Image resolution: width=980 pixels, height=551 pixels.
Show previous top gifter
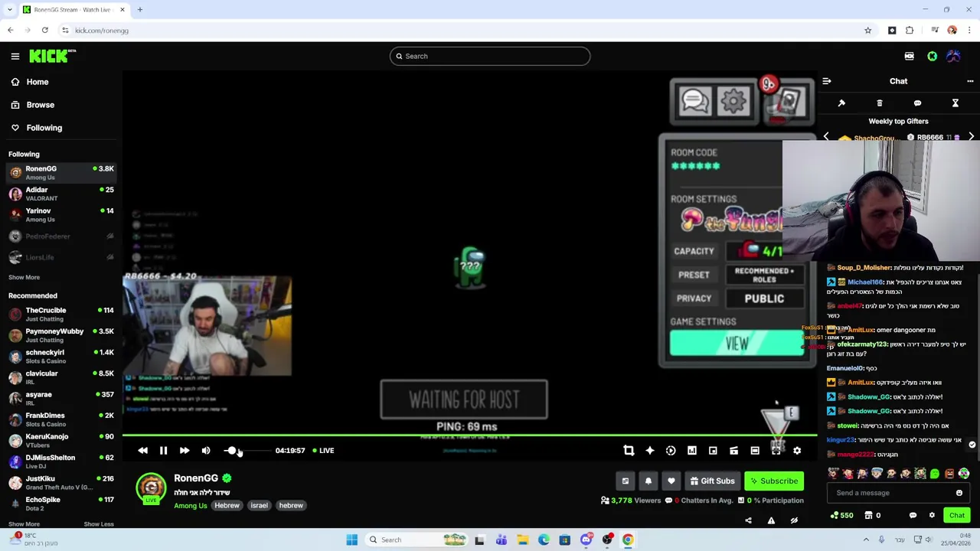coord(826,137)
